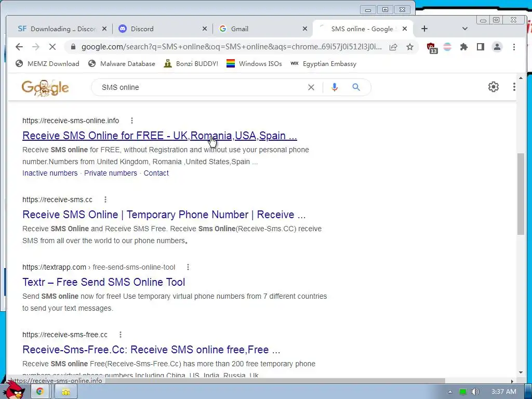Image resolution: width=532 pixels, height=399 pixels.
Task: Toggle the browser side panel
Action: (481, 47)
